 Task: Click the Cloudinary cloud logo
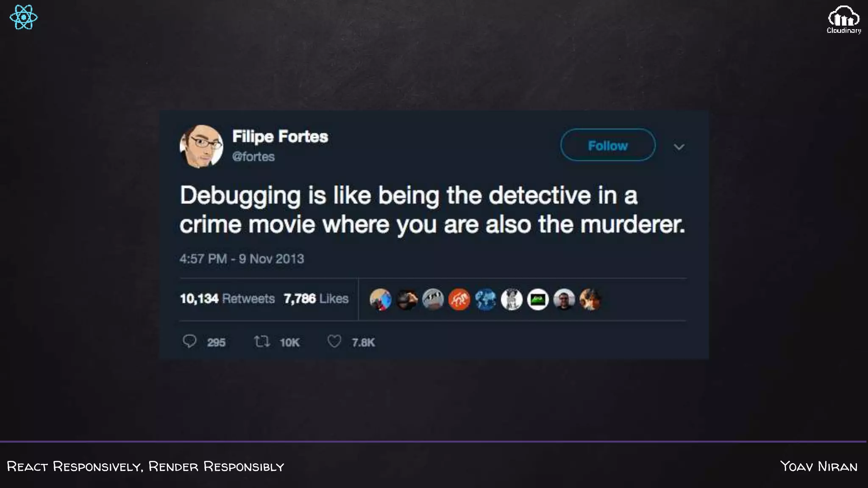844,19
